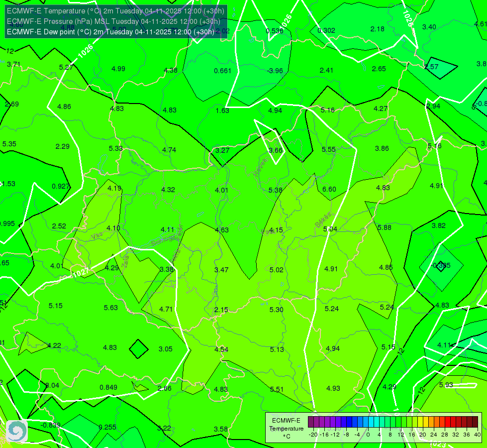Click the map value 2.29
Viewport: 487px width, 448px height.
(x=62, y=146)
